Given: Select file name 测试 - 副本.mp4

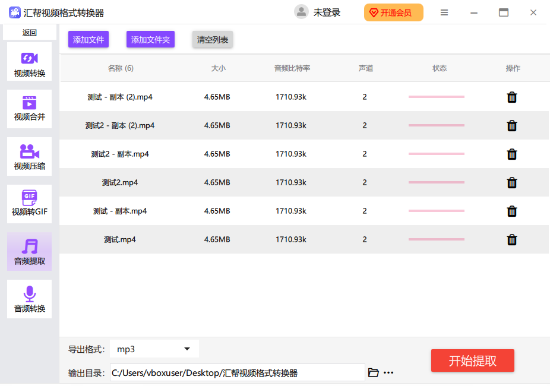Looking at the screenshot, I should (120, 211).
